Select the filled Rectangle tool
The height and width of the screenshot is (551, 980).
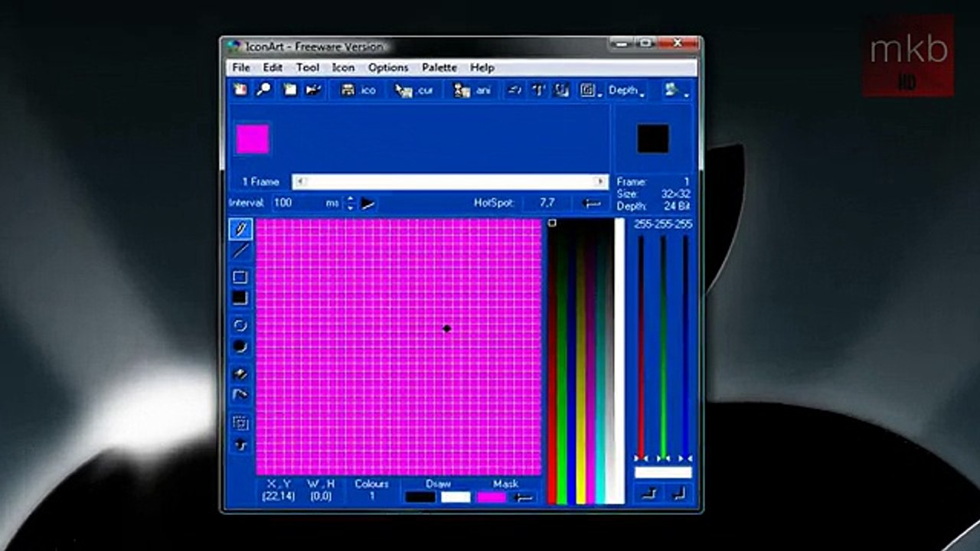[240, 298]
